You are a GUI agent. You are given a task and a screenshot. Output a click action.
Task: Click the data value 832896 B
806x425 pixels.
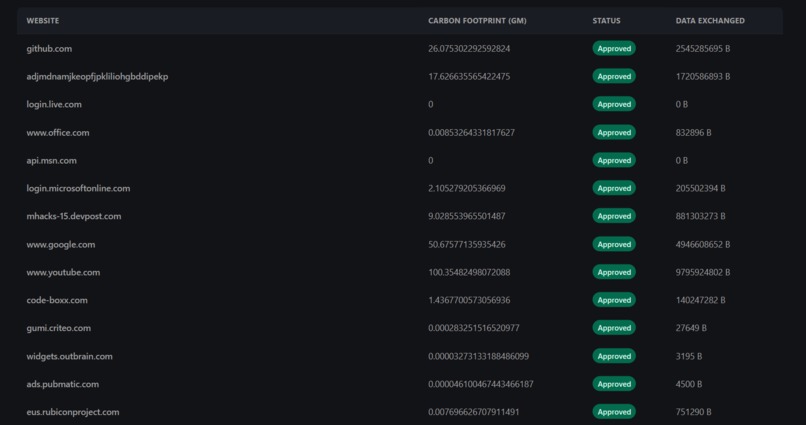pos(693,133)
